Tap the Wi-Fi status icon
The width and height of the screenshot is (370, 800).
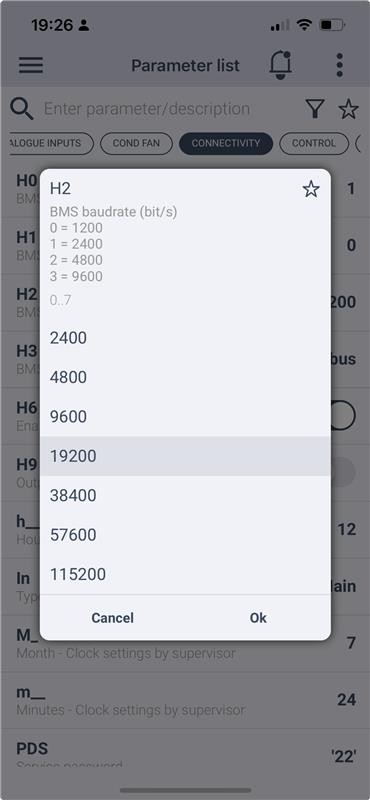pyautogui.click(x=305, y=24)
